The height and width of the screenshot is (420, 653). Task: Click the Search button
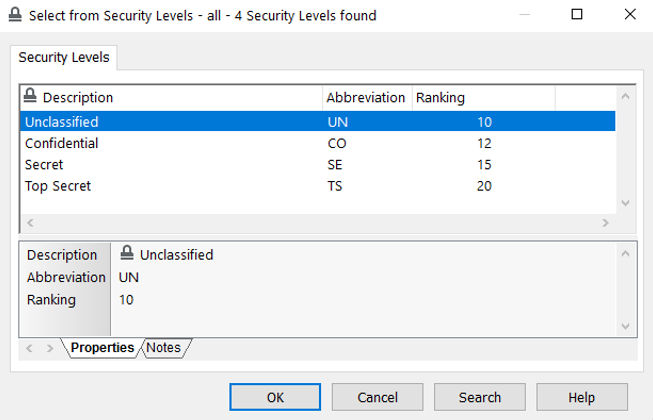479,397
